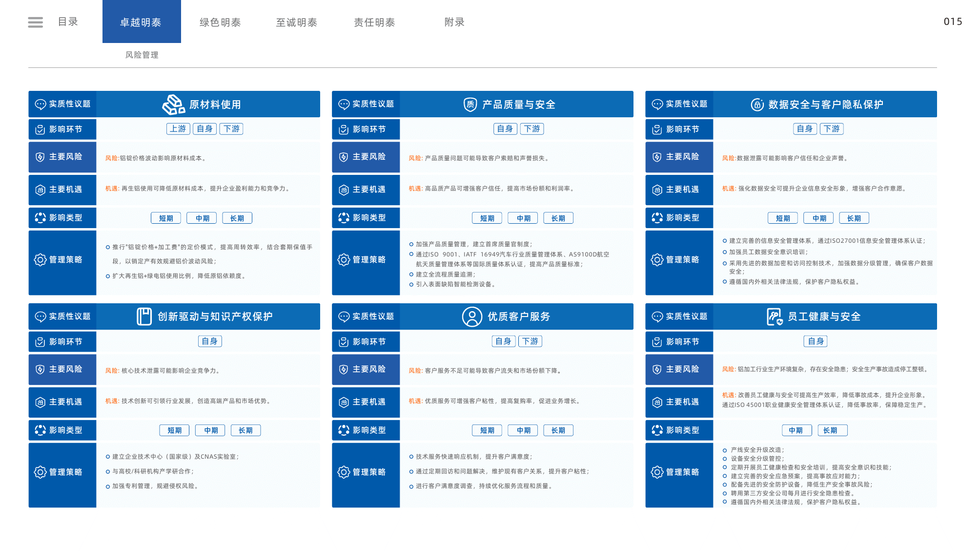
Task: Go to the 附录 tab
Action: [x=454, y=22]
